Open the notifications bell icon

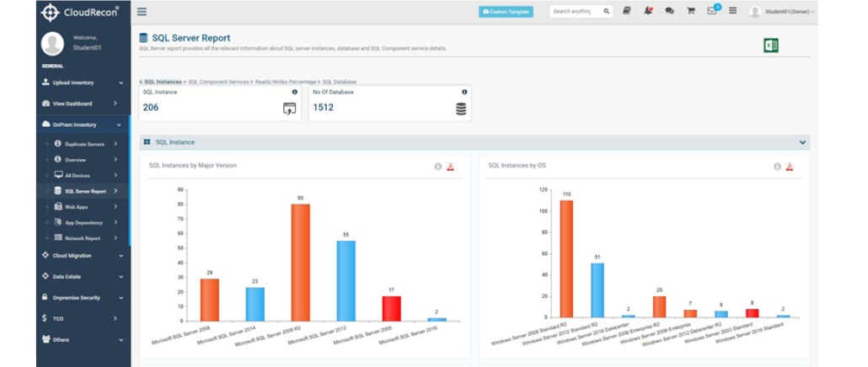(x=648, y=10)
